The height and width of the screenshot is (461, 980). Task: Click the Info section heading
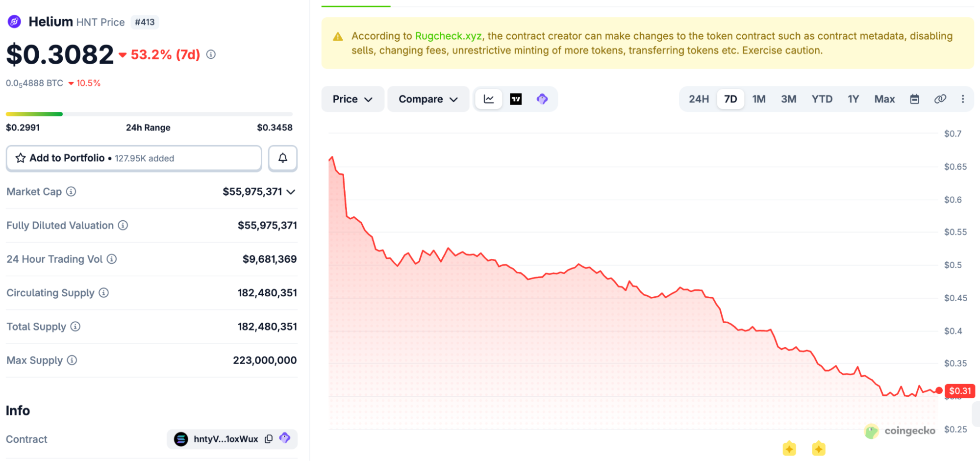click(18, 410)
